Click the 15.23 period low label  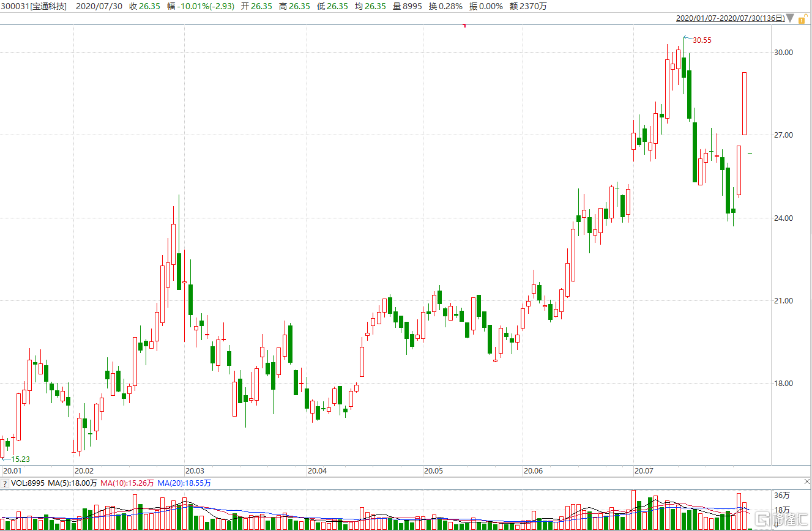pyautogui.click(x=21, y=459)
